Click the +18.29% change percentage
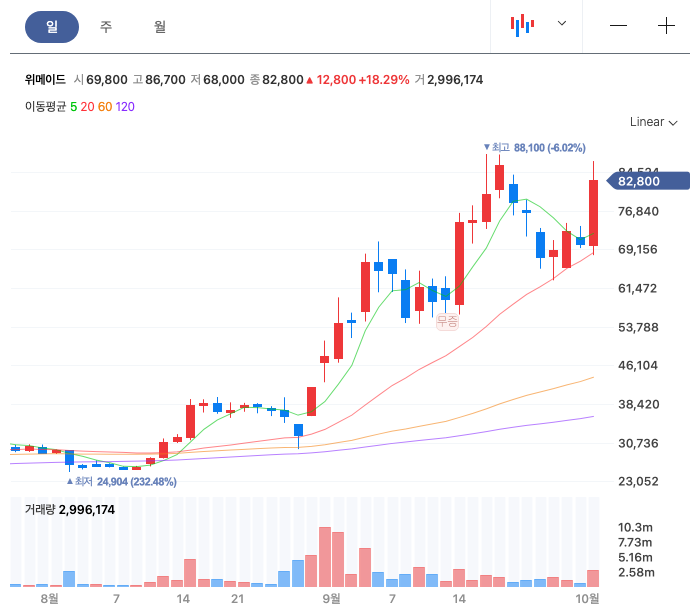 click(x=384, y=80)
